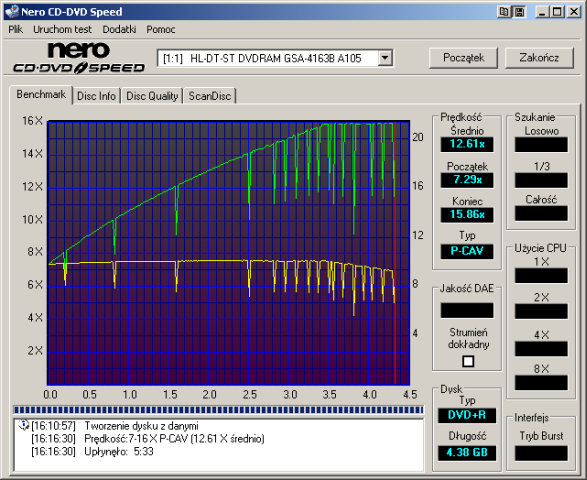Click the red position marker on graph
This screenshot has width=587, height=480.
(x=395, y=253)
